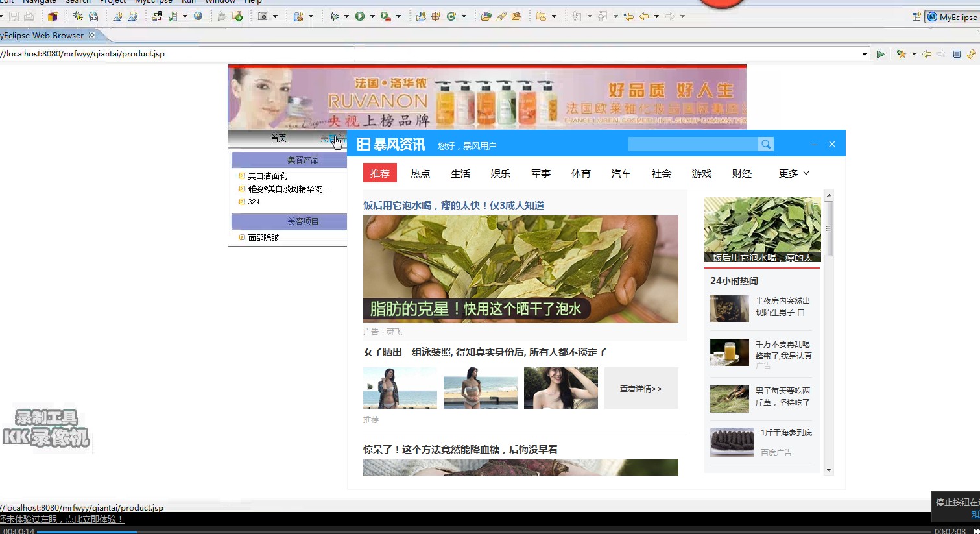Click the globe web browser toolbar icon
Viewport: 980px width, 534px height.
point(198,16)
